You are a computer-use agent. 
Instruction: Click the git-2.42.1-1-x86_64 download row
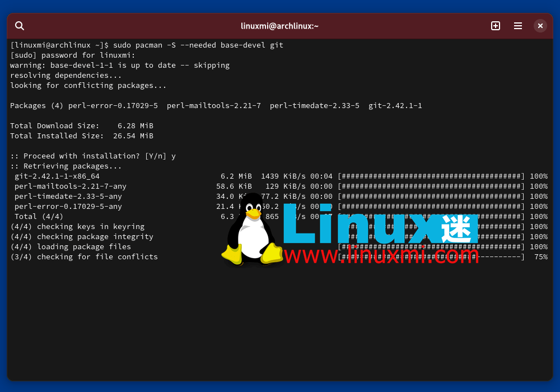coord(281,176)
